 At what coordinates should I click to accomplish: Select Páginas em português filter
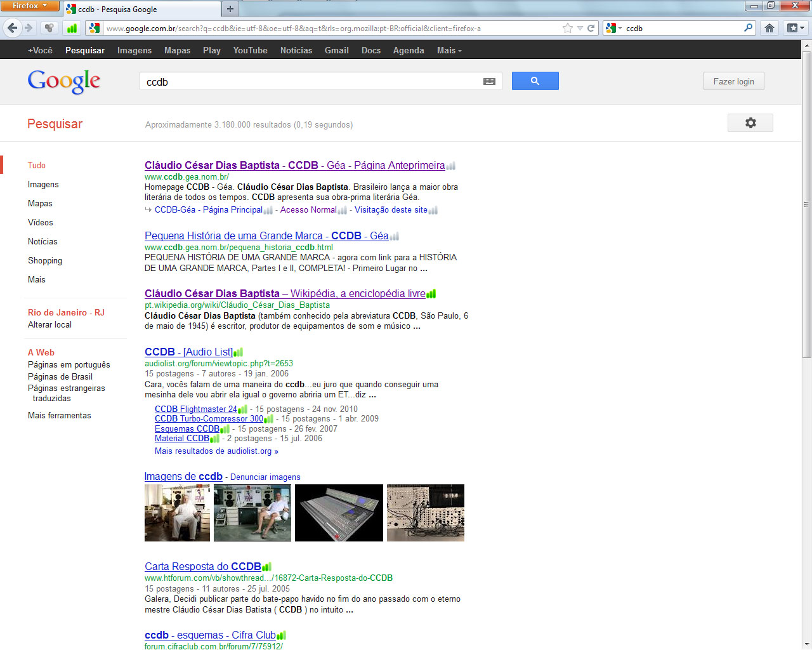click(x=69, y=364)
